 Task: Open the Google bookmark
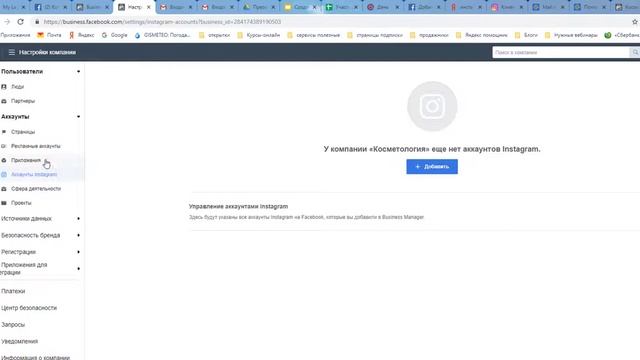coord(114,35)
